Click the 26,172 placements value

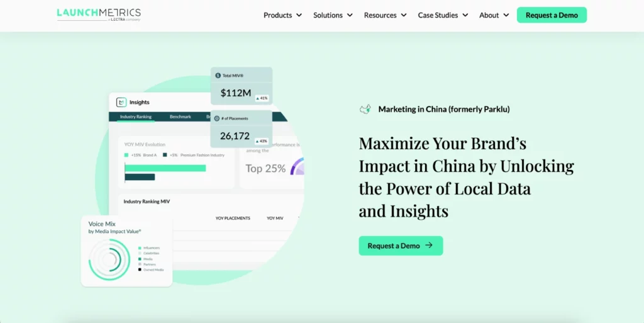235,136
